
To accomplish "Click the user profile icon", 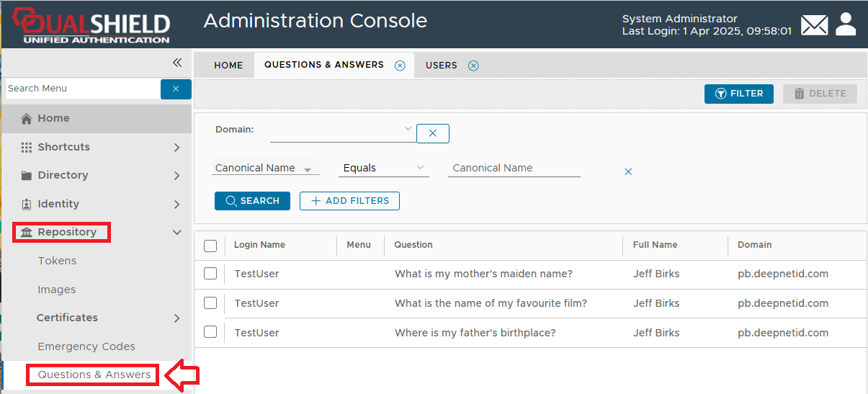I will click(846, 24).
